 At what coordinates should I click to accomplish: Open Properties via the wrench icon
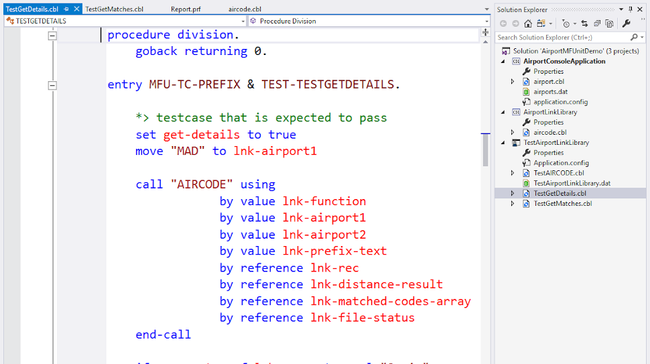[626, 24]
